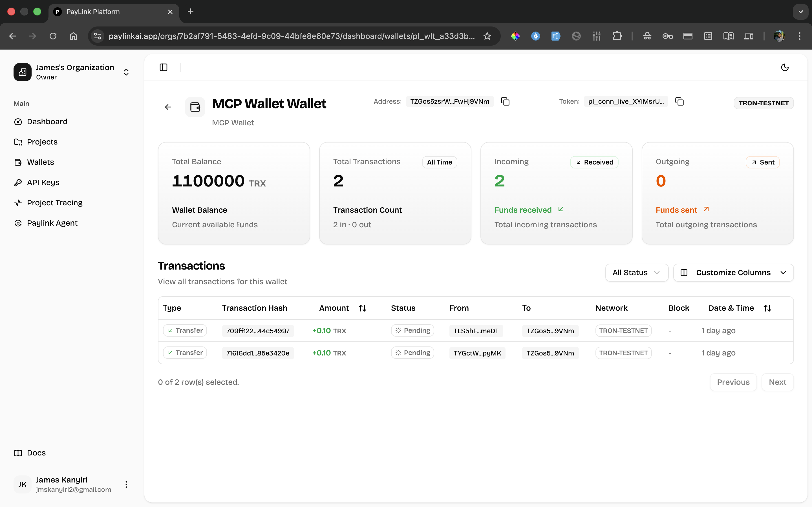This screenshot has width=812, height=507.
Task: Open the James Kanyiri account options menu
Action: coord(126,484)
